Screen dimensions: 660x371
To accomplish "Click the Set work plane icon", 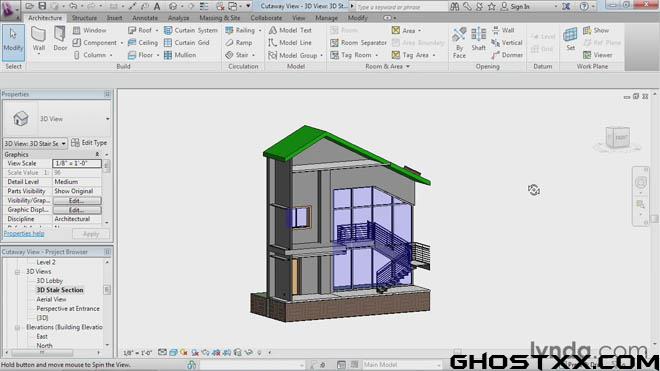I will point(570,39).
